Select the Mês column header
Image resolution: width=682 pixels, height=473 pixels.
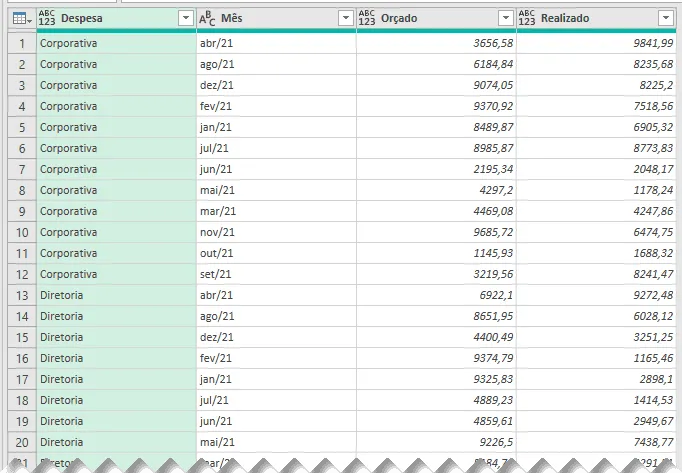pos(276,18)
